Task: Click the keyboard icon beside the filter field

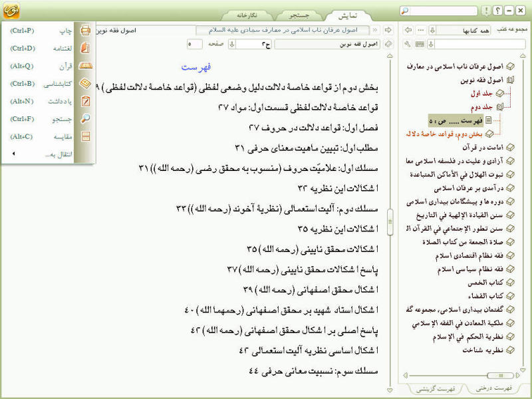Action: [420, 44]
